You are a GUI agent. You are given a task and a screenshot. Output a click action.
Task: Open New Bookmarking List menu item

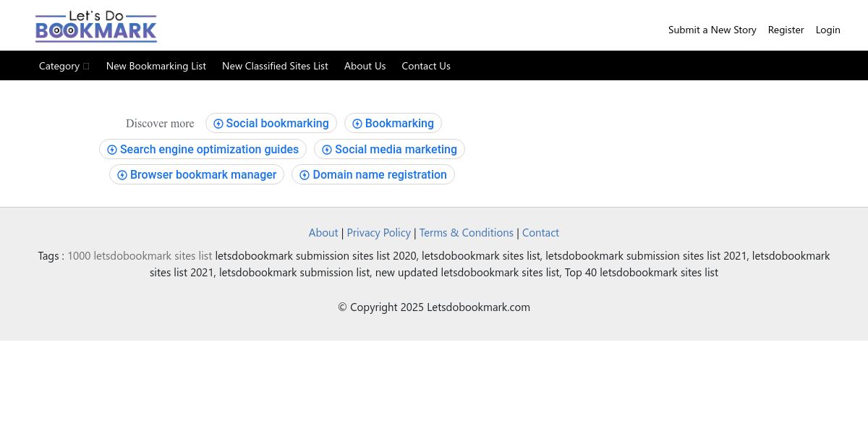click(x=156, y=66)
